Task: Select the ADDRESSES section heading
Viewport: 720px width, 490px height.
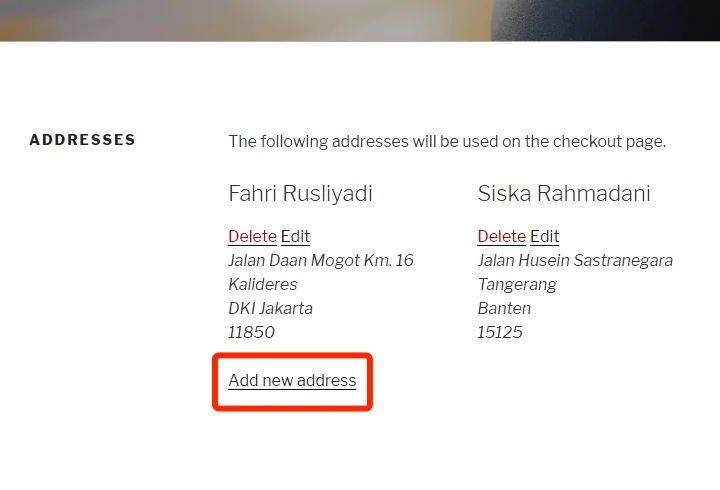Action: 83,140
